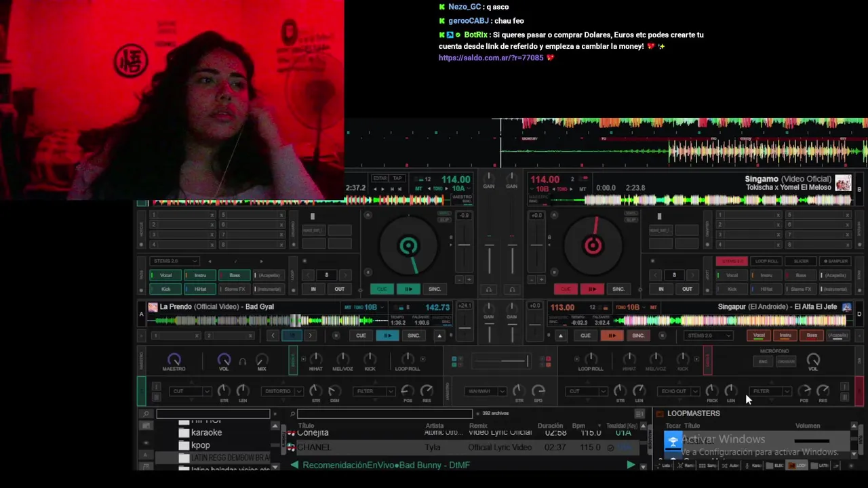Toggle SINC on deck A
The image size is (868, 488).
(434, 289)
